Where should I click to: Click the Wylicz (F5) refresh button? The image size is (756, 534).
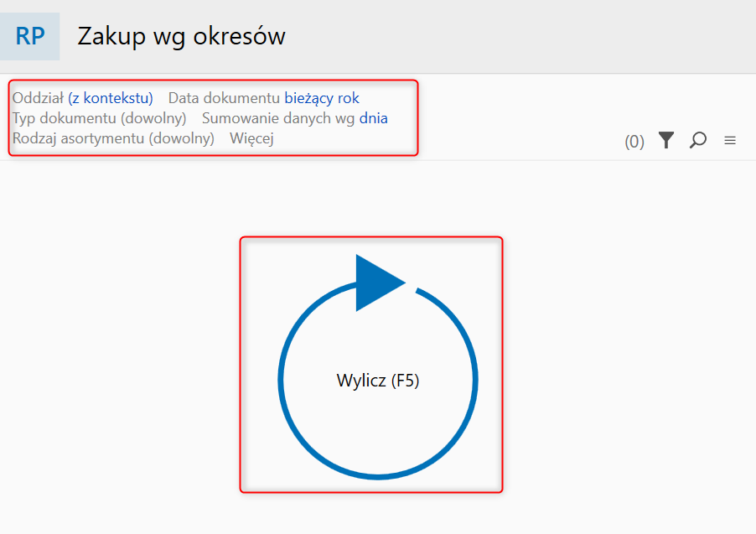click(377, 366)
